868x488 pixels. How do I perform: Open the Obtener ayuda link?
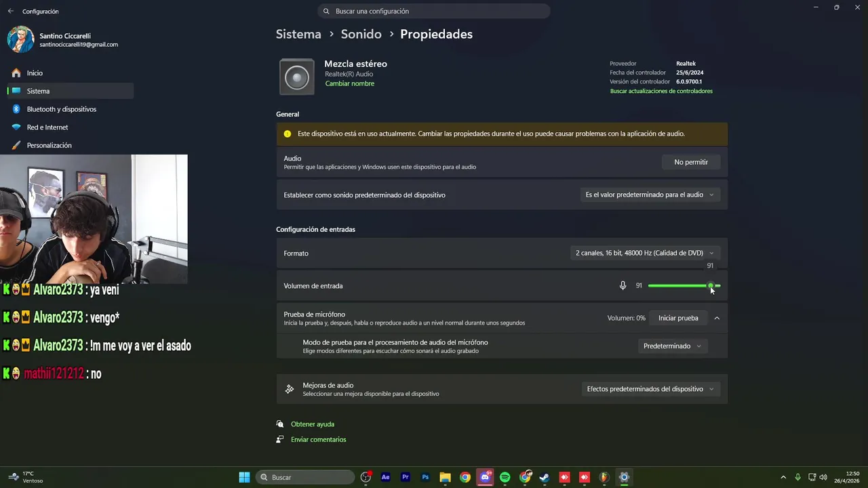[313, 424]
